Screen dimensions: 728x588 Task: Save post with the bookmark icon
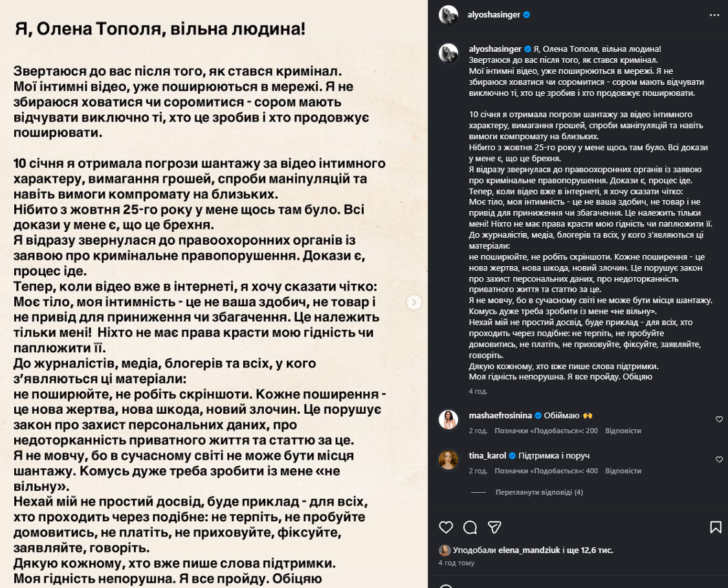pos(715,527)
